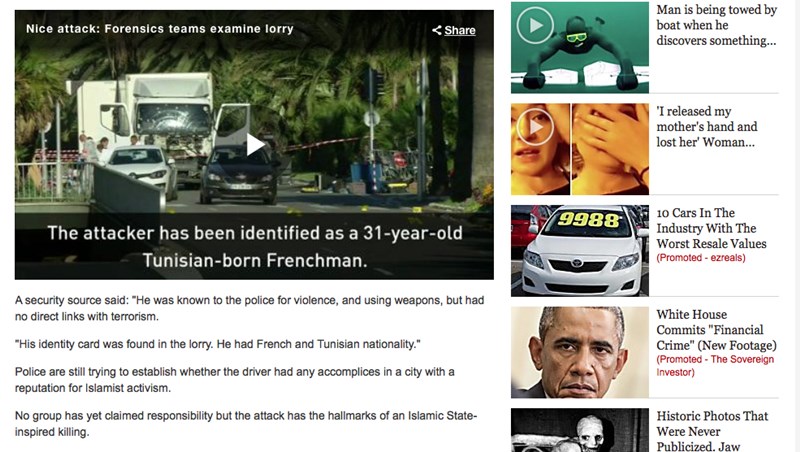Open the historic black-and-white photo thumbnail
The height and width of the screenshot is (452, 800).
[x=580, y=430]
